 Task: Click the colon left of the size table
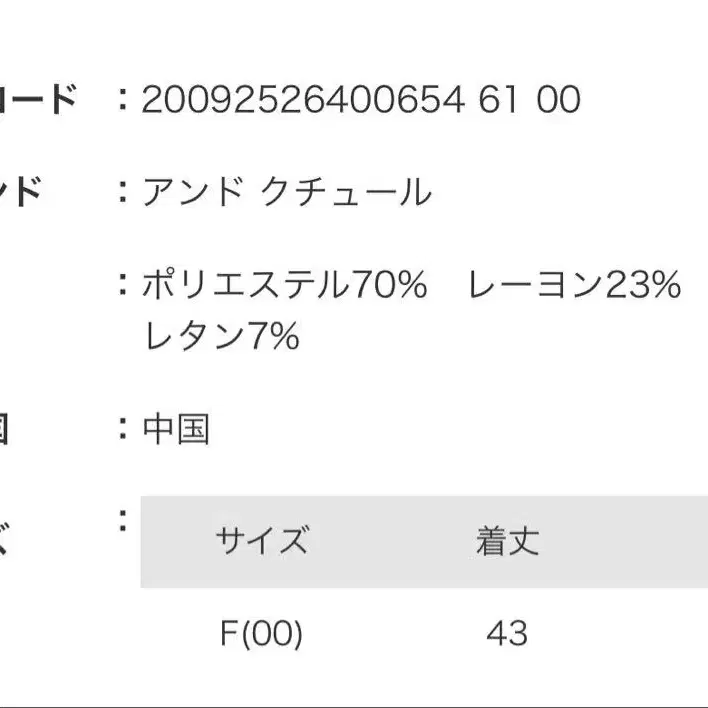tap(122, 522)
